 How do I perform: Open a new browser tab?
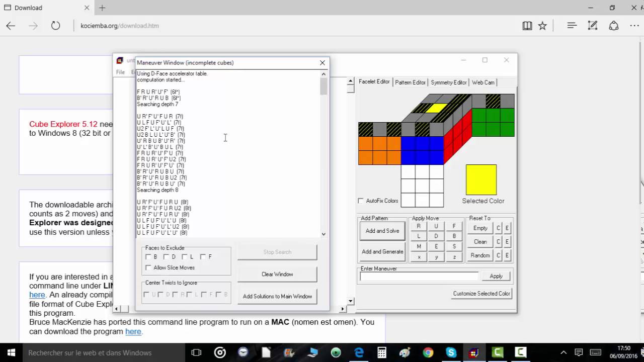point(102,8)
